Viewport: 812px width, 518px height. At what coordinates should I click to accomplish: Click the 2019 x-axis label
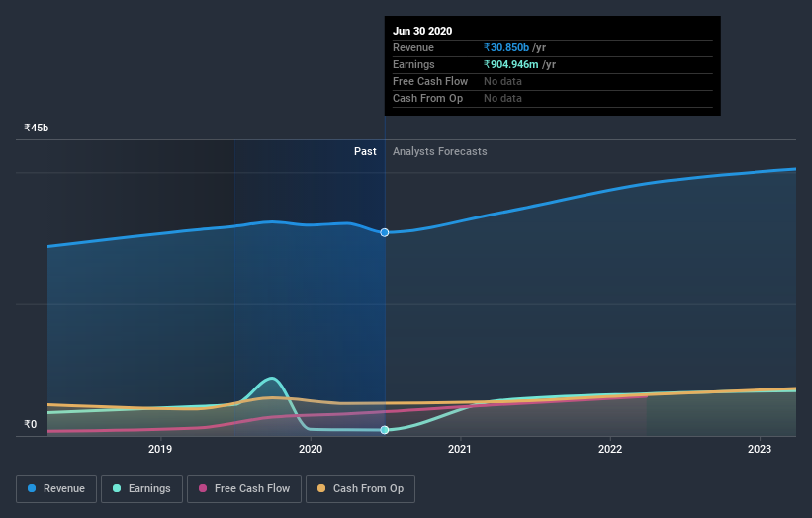click(x=160, y=449)
